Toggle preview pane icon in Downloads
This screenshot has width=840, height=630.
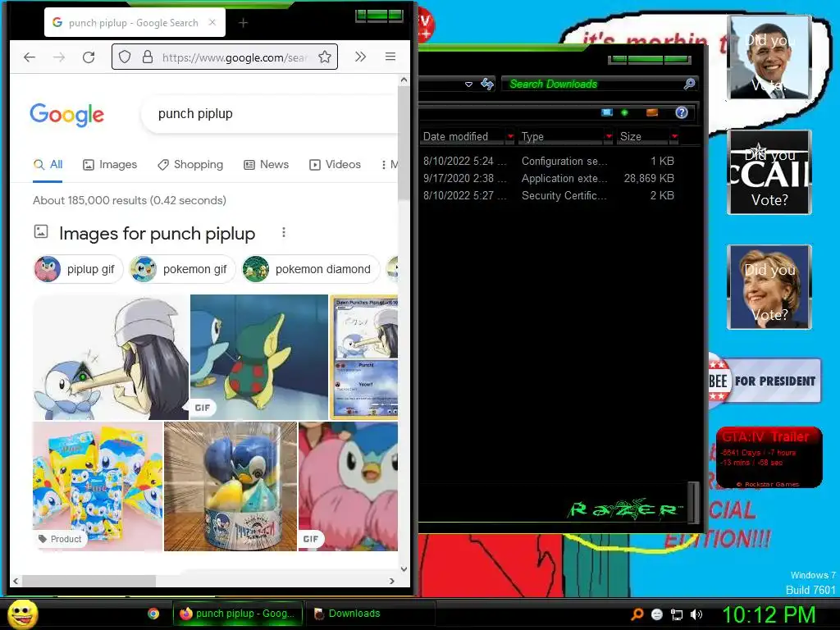click(652, 112)
